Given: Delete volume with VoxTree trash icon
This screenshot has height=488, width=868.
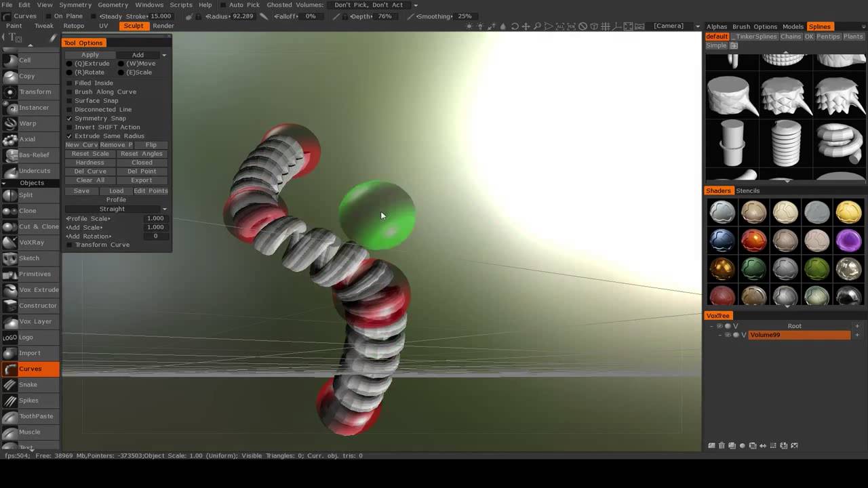Looking at the screenshot, I should tap(722, 446).
